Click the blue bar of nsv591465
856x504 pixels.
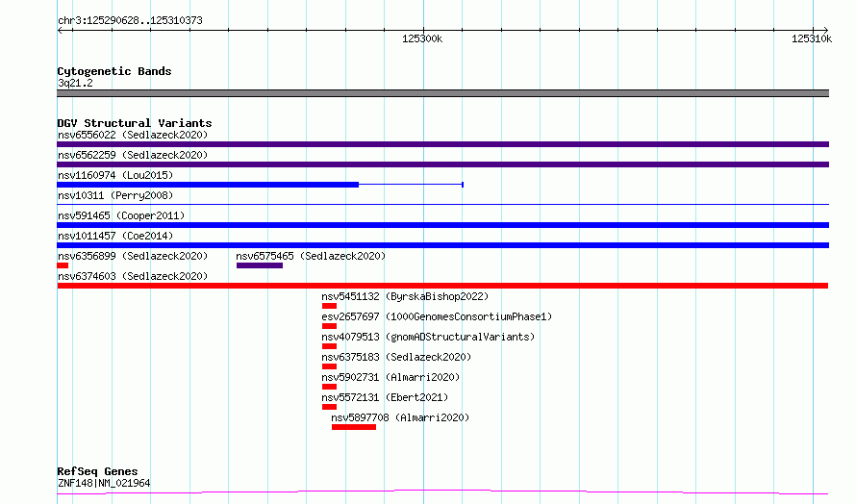click(442, 225)
